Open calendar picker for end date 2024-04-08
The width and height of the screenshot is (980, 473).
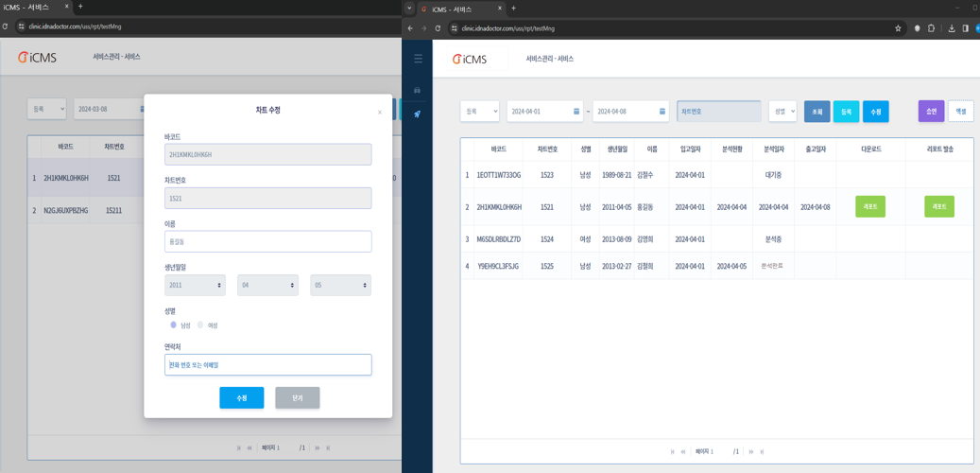tap(662, 112)
